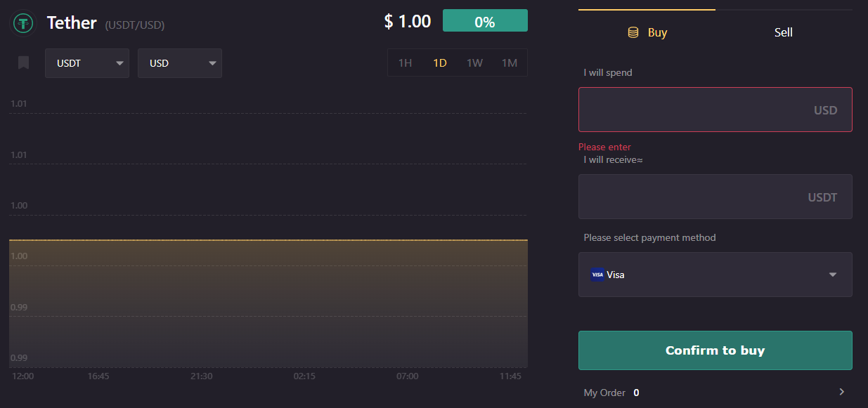The image size is (868, 408).
Task: Open the USD currency dropdown
Action: click(180, 63)
